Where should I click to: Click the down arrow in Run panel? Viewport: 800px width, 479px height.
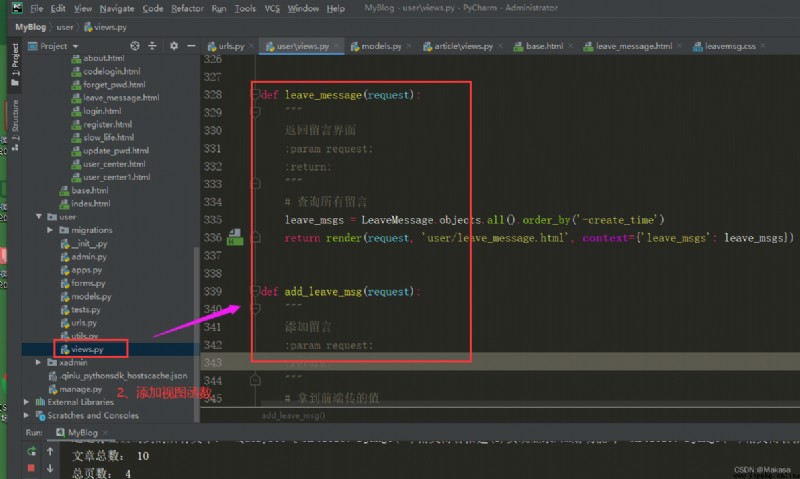point(50,468)
